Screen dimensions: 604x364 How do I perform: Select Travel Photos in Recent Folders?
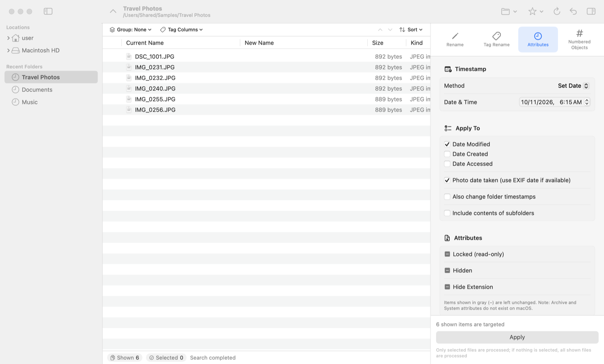click(x=51, y=77)
